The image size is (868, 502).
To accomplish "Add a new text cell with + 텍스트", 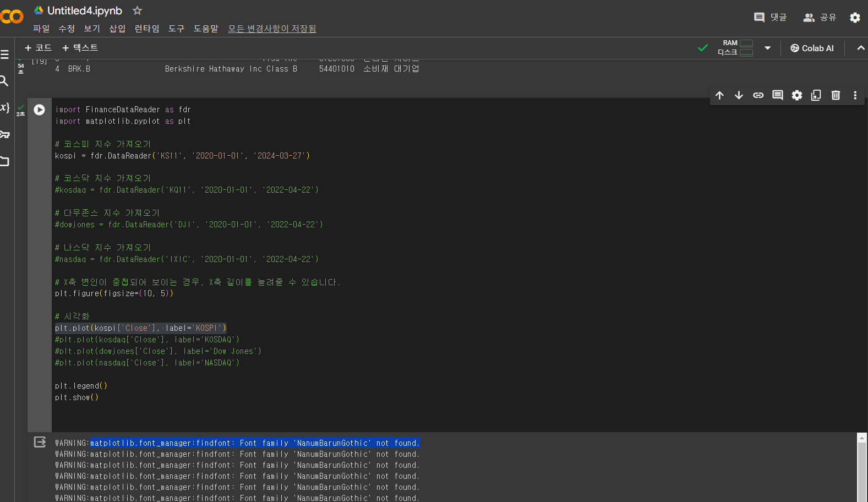I will 80,48.
